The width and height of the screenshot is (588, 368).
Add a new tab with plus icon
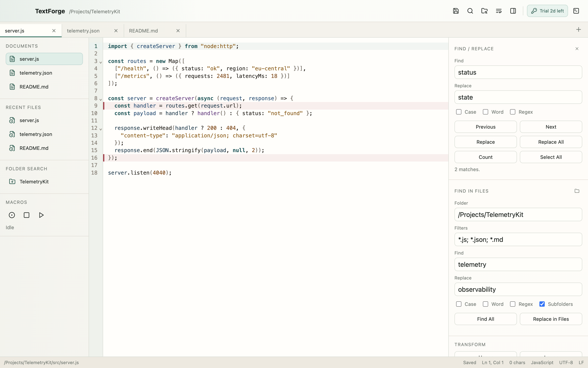579,29
